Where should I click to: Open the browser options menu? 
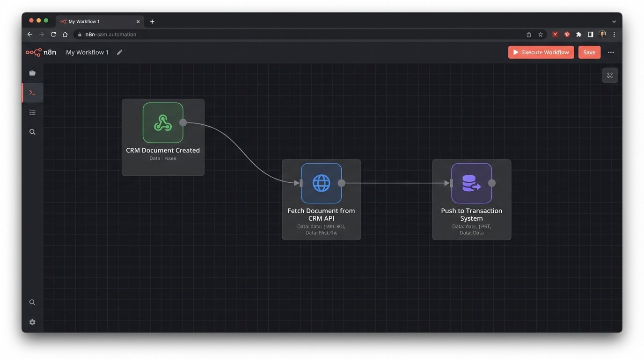614,34
